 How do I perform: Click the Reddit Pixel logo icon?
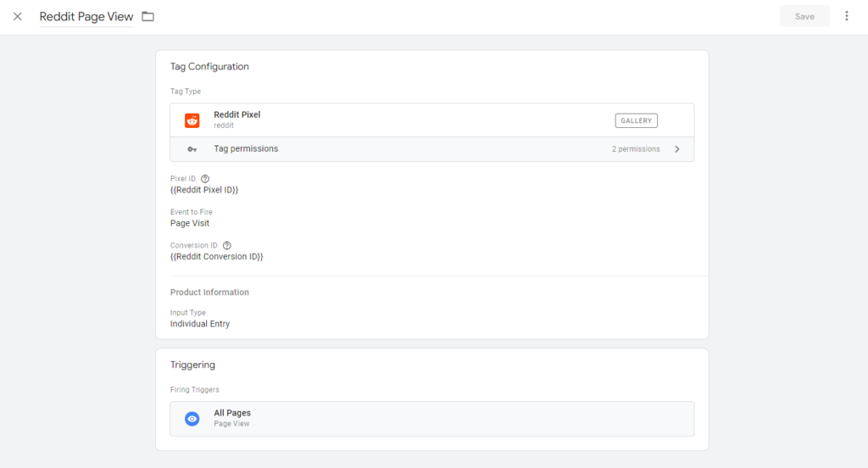pos(192,120)
